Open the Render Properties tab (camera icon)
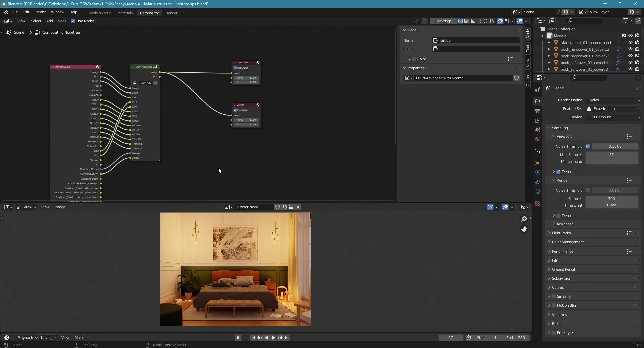This screenshot has height=348, width=644. [538, 101]
